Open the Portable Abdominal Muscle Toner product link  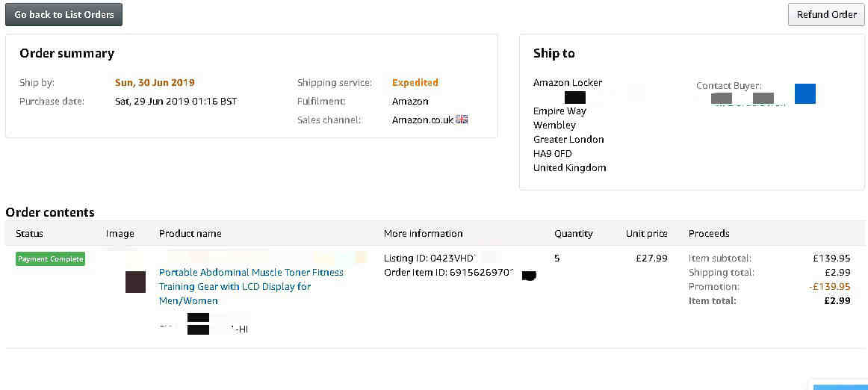tap(251, 286)
